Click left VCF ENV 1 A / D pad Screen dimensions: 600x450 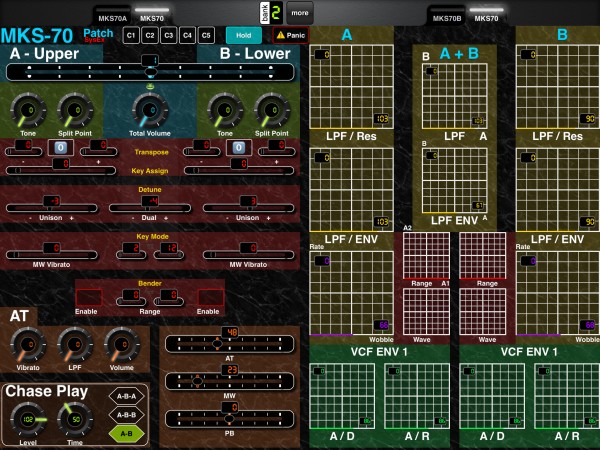tap(342, 396)
